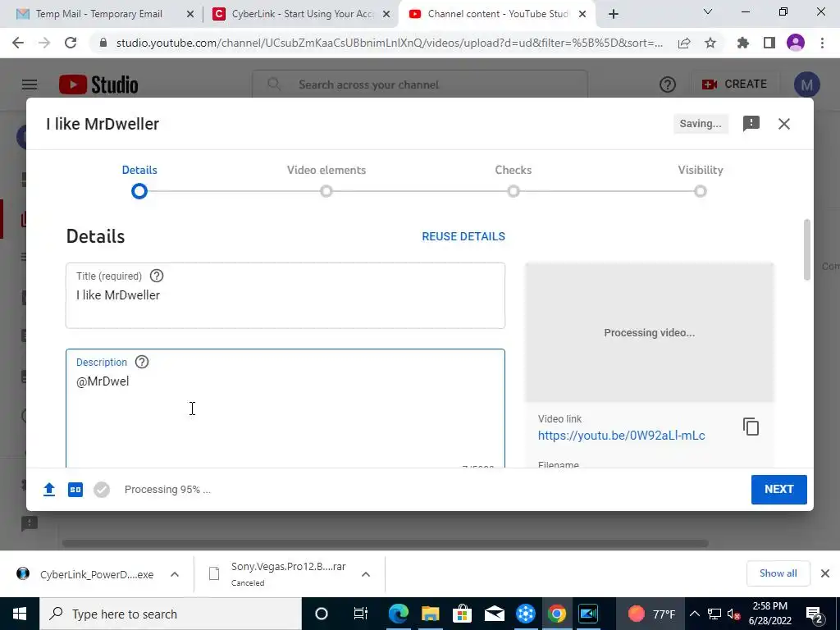Open Task View on taskbar

click(361, 614)
